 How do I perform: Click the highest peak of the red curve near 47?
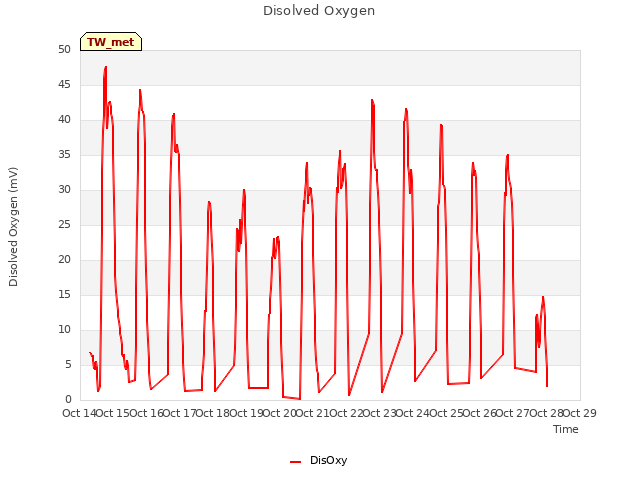point(106,67)
